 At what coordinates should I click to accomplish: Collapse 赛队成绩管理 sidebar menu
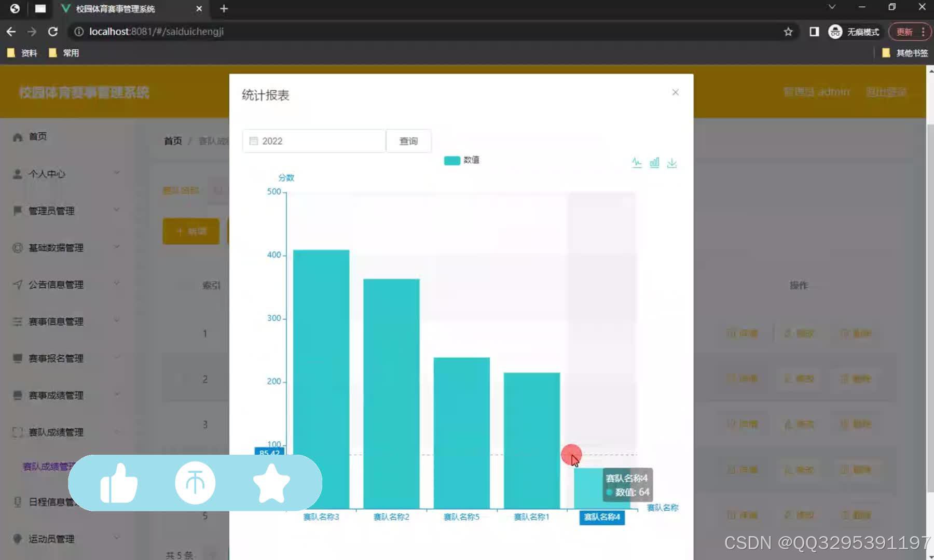(x=67, y=432)
